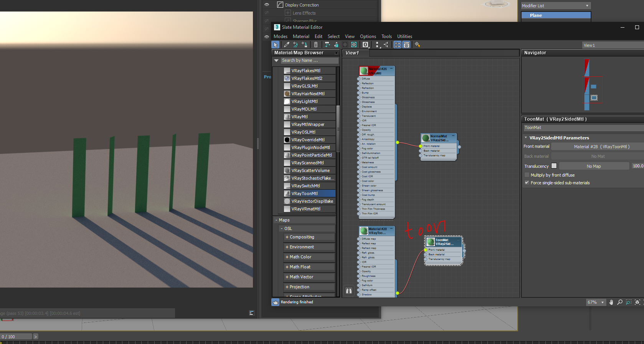The image size is (644, 344).
Task: Click the render log icon below viewport
Action: (252, 313)
